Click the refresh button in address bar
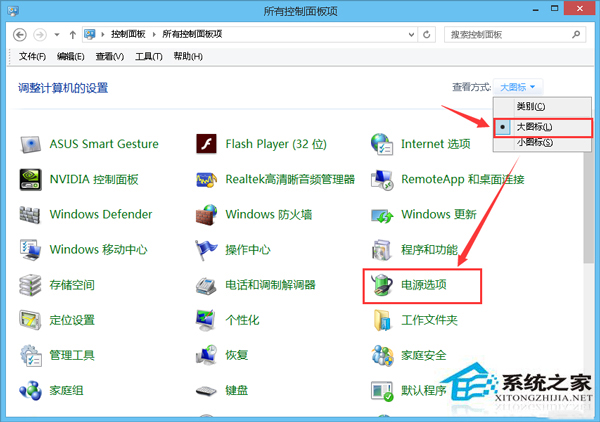The image size is (600, 422). click(x=427, y=35)
